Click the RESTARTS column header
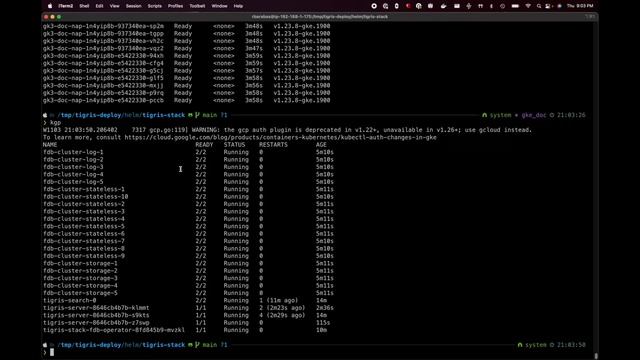640x360 pixels. coord(273,144)
